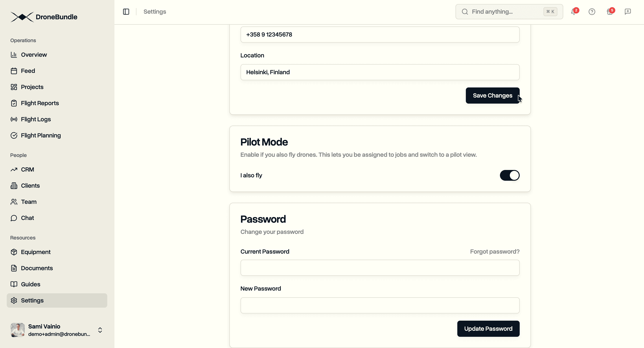Viewport: 644px width, 348px height.
Task: Open Flight Planning in the sidebar
Action: point(41,135)
